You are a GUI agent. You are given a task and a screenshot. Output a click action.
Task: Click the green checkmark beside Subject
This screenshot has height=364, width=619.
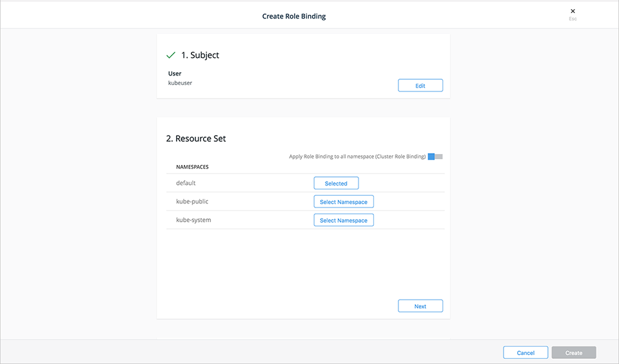click(171, 55)
